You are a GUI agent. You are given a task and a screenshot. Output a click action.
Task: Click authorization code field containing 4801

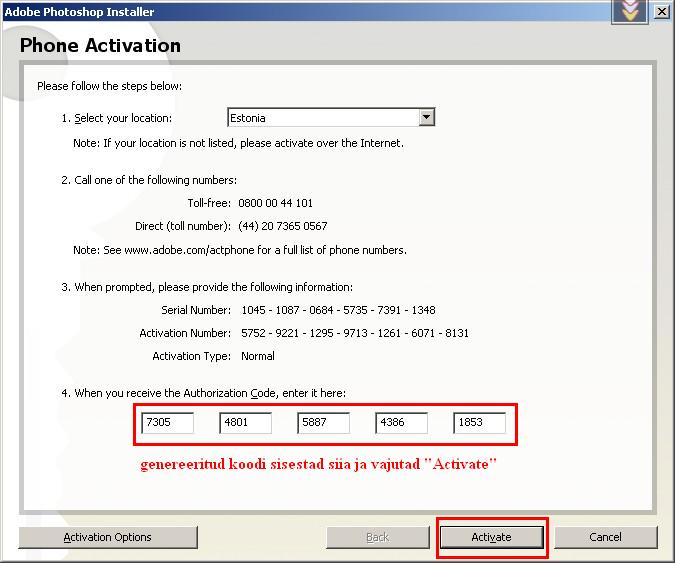[x=245, y=423]
